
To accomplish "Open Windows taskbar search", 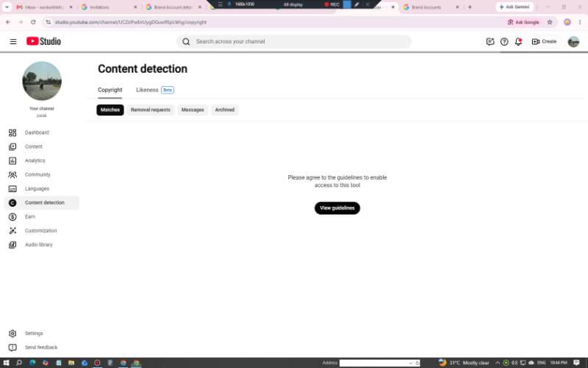I will pos(19,363).
